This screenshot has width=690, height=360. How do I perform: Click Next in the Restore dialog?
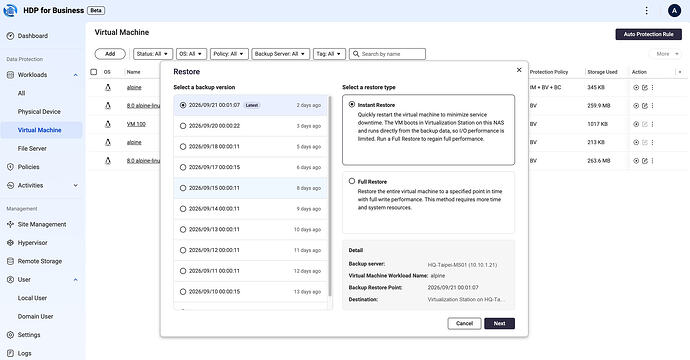499,323
